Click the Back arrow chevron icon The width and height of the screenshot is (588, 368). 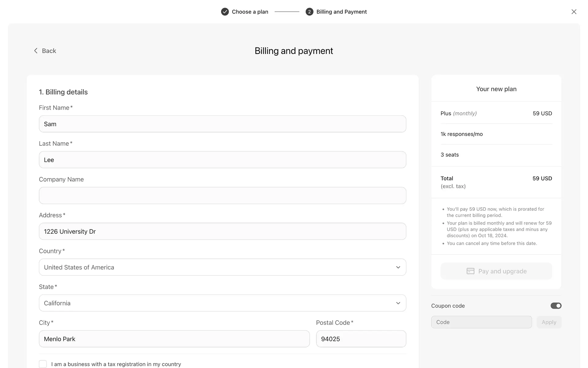click(x=36, y=51)
